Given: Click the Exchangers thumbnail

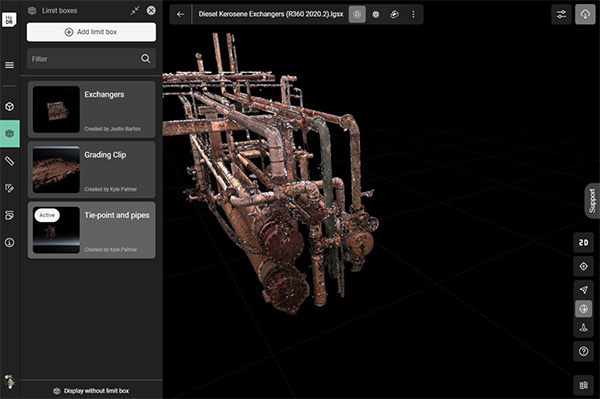Looking at the screenshot, I should tap(56, 109).
